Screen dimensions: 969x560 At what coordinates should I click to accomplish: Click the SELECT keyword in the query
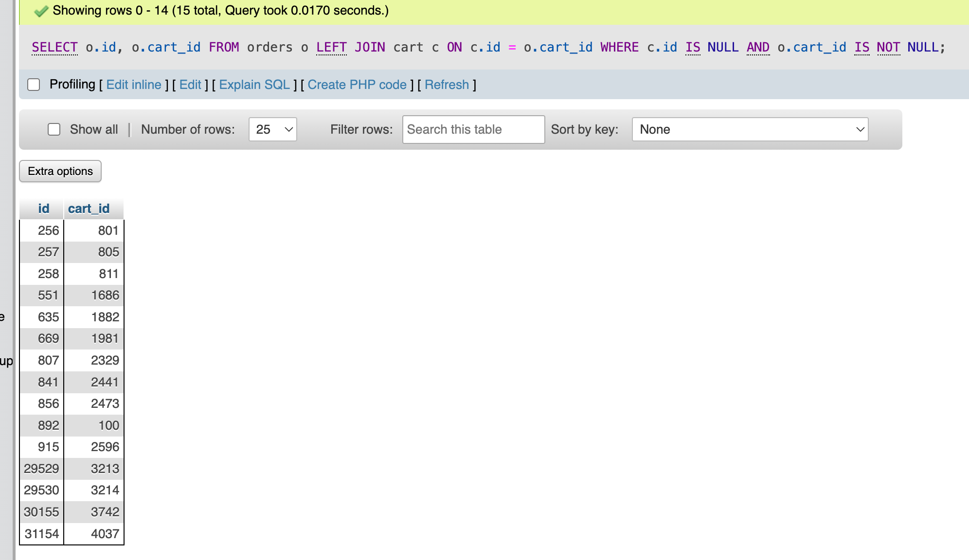[x=54, y=47]
